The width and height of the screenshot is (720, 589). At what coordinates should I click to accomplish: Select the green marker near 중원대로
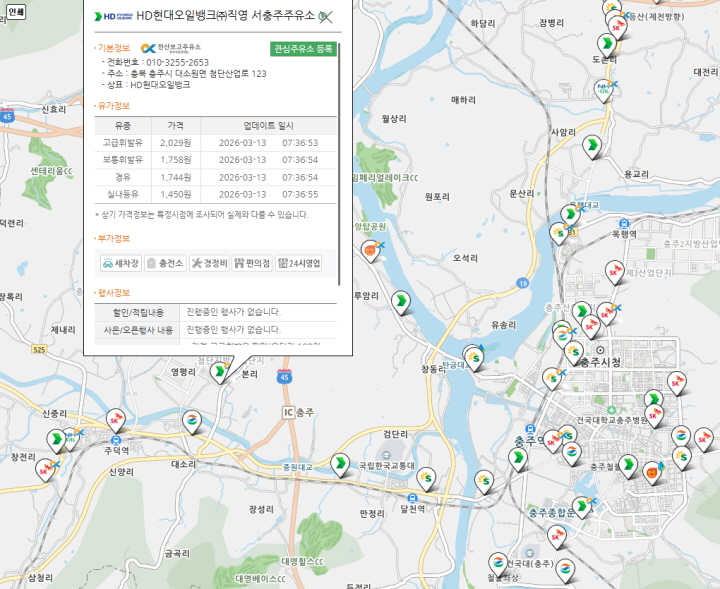click(340, 463)
